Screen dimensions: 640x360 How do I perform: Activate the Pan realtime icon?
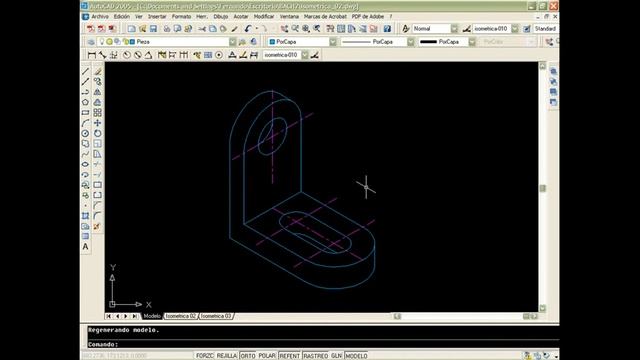[284, 29]
